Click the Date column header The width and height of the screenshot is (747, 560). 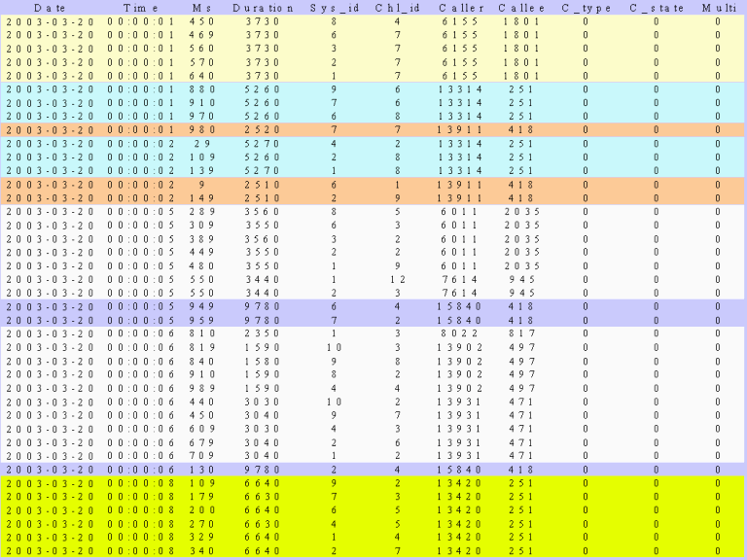tap(49, 7)
